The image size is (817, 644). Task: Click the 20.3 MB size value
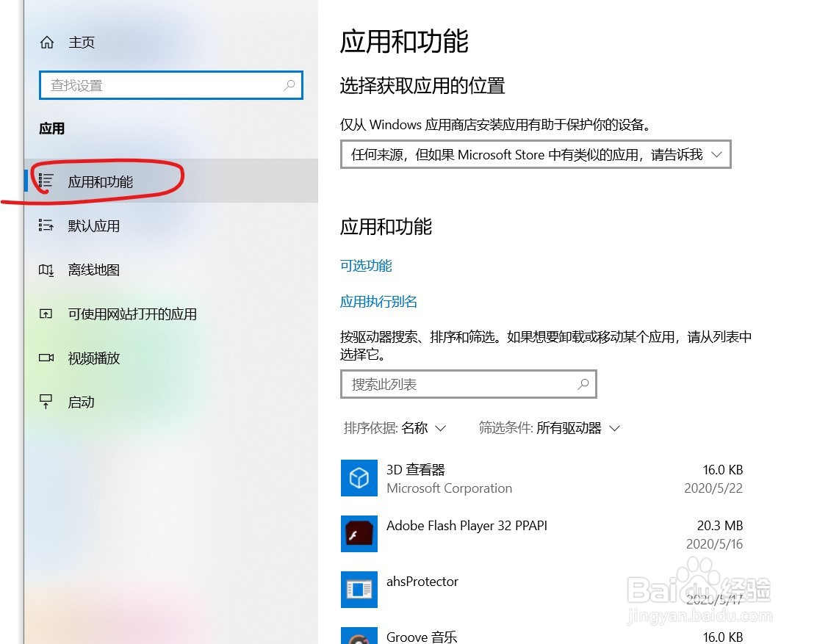pyautogui.click(x=720, y=525)
